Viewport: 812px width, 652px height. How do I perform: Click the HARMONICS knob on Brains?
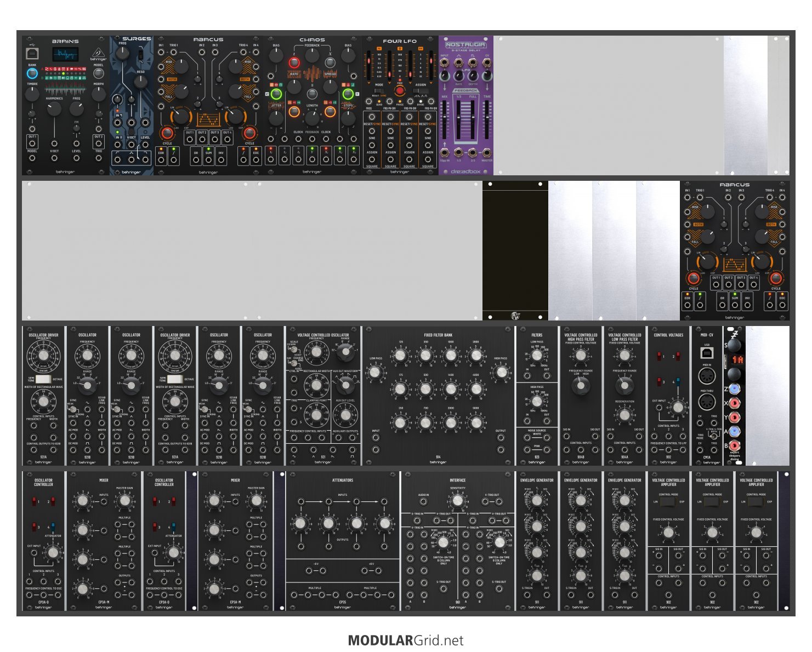click(54, 109)
